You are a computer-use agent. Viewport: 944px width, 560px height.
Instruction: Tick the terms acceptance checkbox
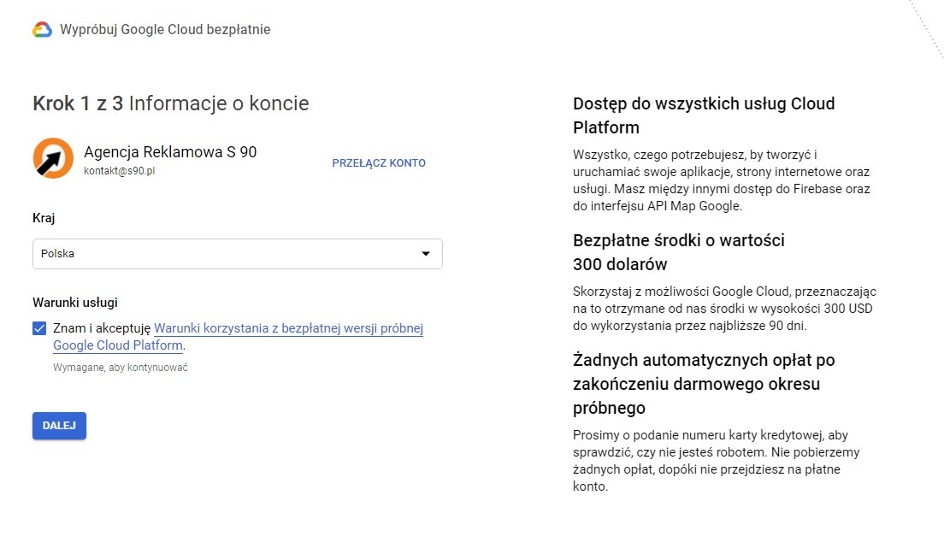[39, 328]
